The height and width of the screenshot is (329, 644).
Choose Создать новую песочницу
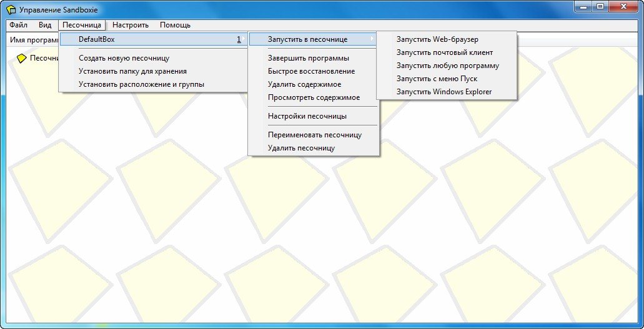pyautogui.click(x=124, y=58)
